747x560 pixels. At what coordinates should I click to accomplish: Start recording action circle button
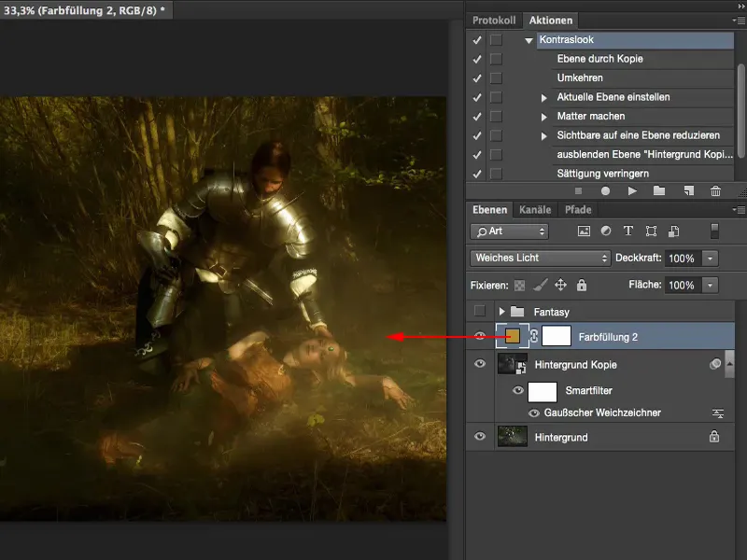[x=605, y=191]
